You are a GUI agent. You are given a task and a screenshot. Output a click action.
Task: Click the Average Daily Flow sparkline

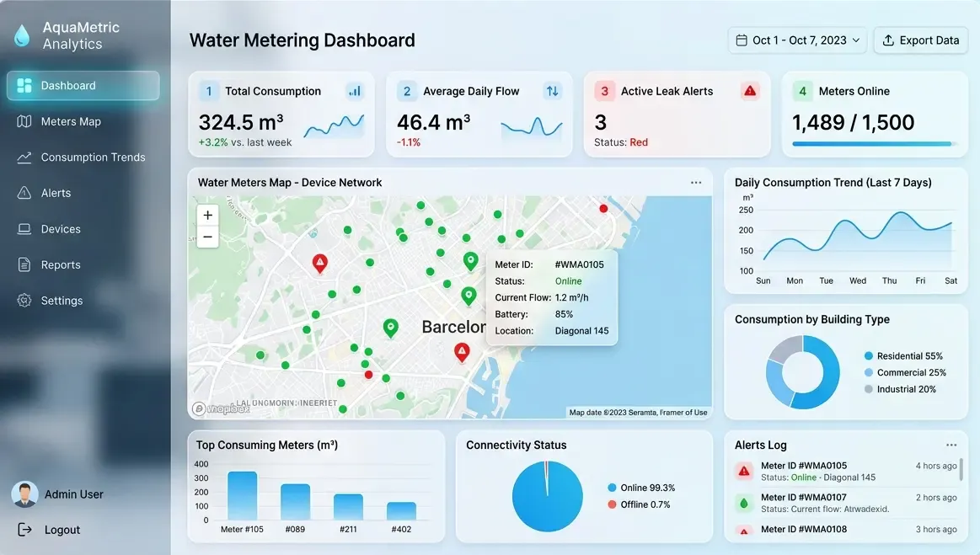pos(532,126)
